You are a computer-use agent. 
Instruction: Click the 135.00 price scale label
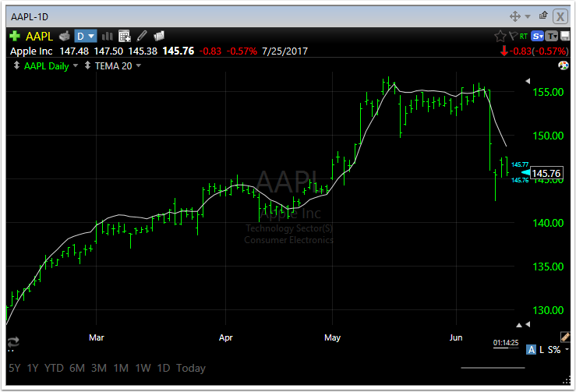click(548, 267)
